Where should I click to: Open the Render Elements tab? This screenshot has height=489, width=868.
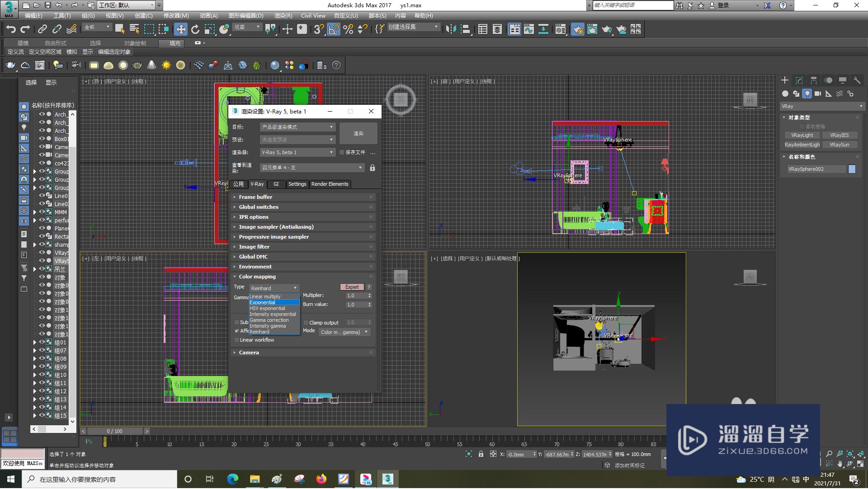tap(330, 183)
